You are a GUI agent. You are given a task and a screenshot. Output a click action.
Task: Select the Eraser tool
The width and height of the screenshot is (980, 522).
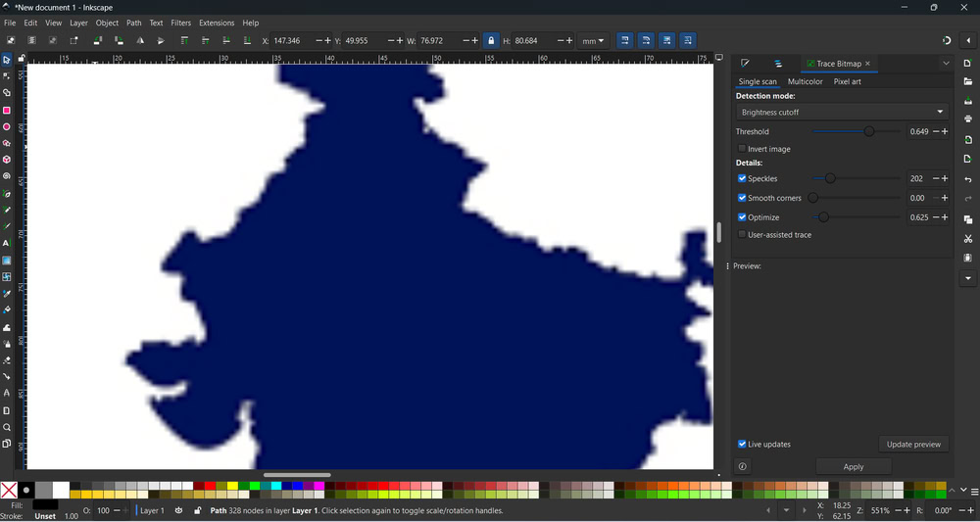[x=6, y=360]
